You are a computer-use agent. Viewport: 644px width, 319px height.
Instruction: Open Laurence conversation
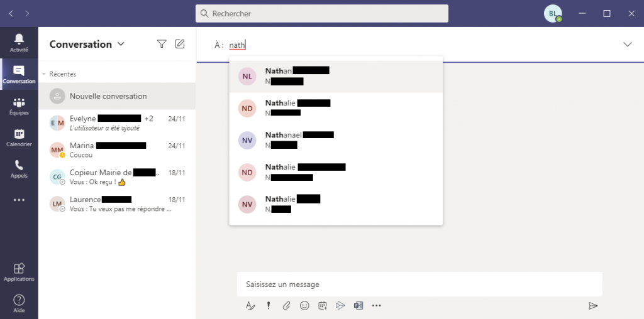[x=117, y=204]
